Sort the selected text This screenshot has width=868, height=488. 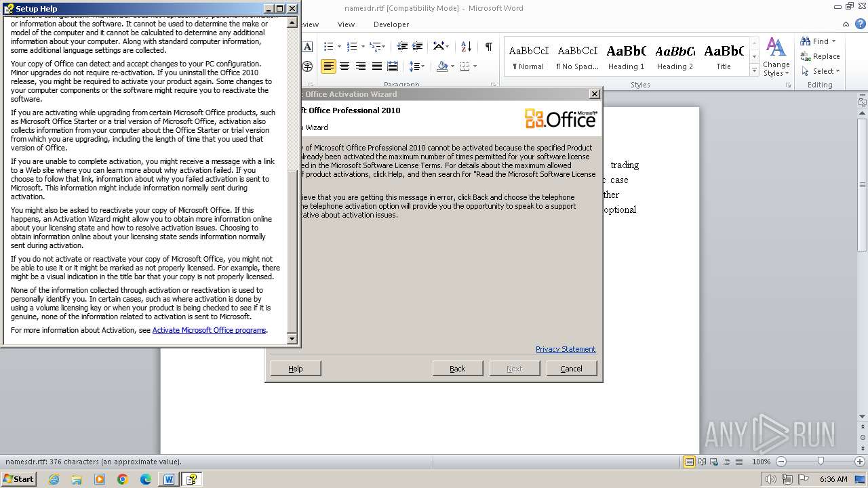coord(466,46)
